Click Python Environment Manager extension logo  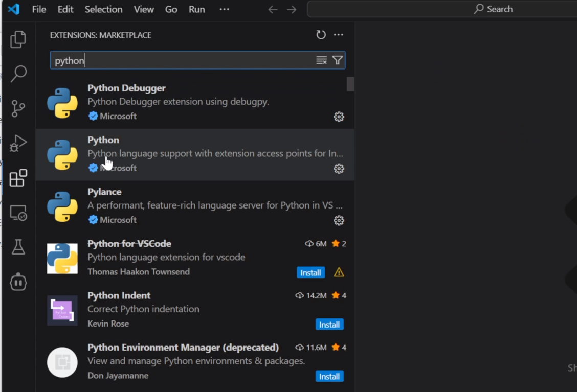pyautogui.click(x=62, y=362)
